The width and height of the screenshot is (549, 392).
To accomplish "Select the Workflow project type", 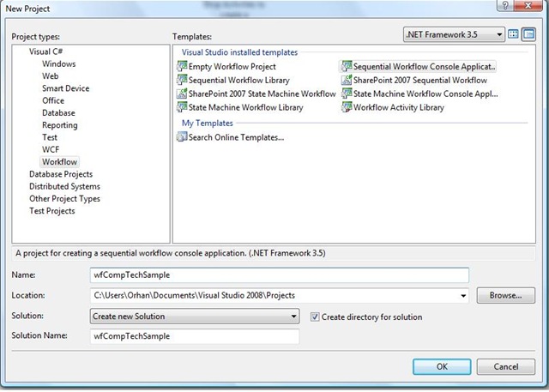I will (x=59, y=162).
